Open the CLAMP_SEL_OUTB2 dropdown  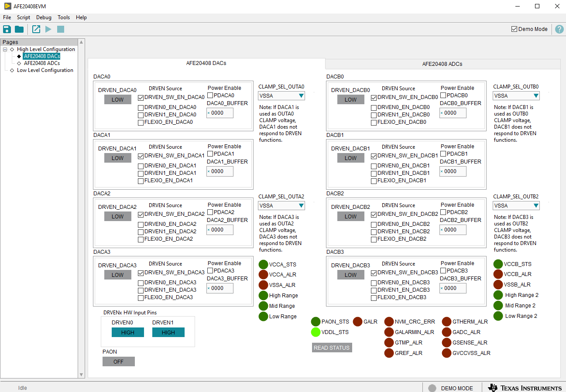click(516, 206)
